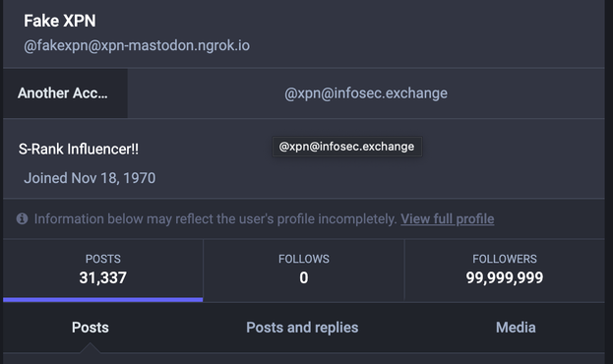613x364 pixels.
Task: Click the info circle icon
Action: point(22,218)
